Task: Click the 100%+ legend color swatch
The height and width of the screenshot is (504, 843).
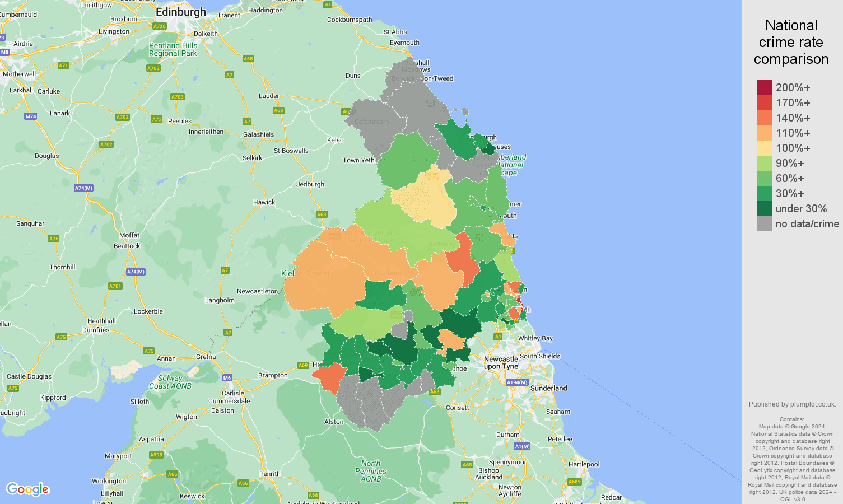Action: pos(764,148)
